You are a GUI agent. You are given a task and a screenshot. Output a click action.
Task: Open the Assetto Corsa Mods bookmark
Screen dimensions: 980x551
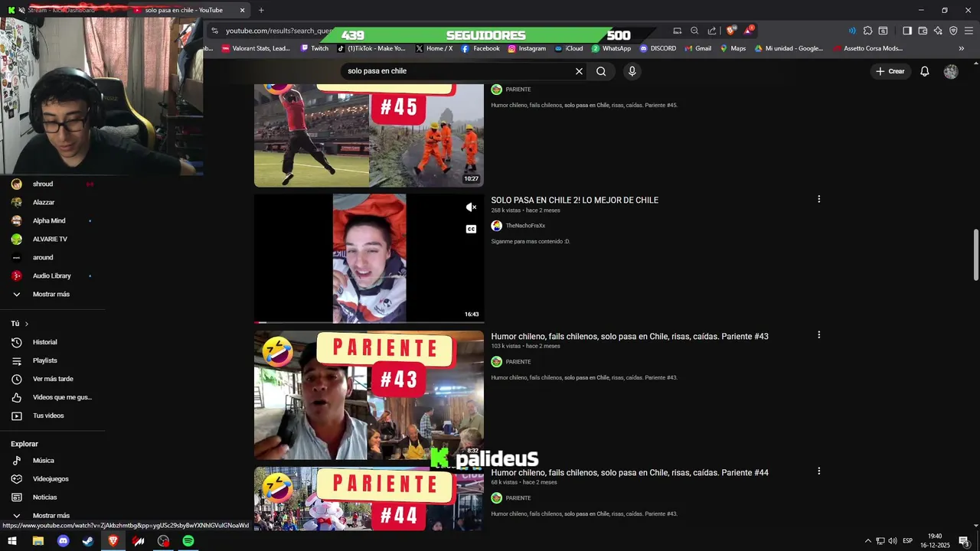click(x=867, y=48)
